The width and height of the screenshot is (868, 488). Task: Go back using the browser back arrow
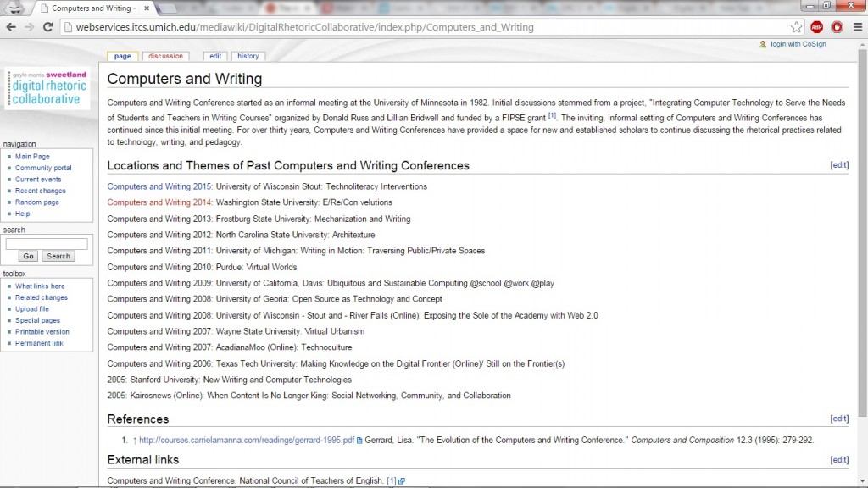click(x=11, y=27)
